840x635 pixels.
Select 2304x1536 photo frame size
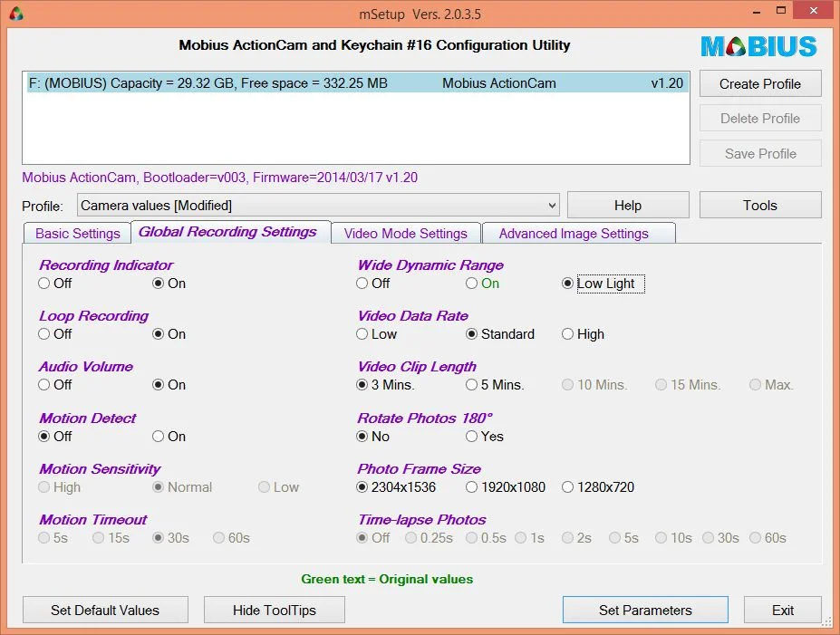coord(396,487)
